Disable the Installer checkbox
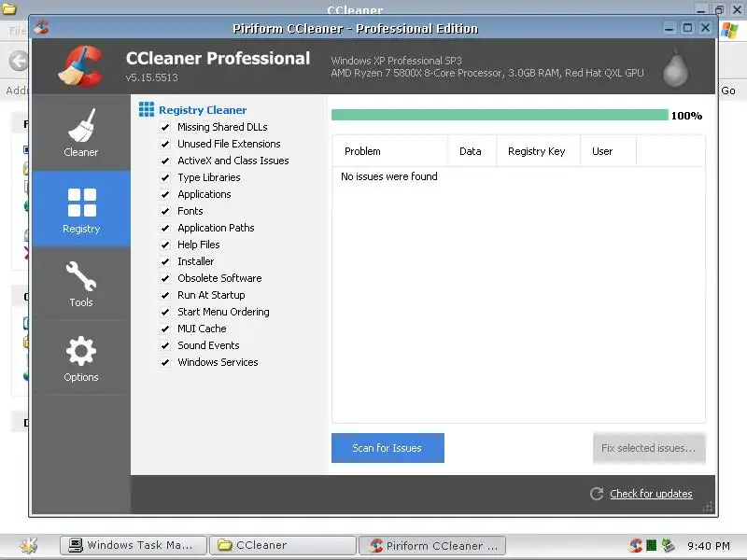 pos(165,261)
